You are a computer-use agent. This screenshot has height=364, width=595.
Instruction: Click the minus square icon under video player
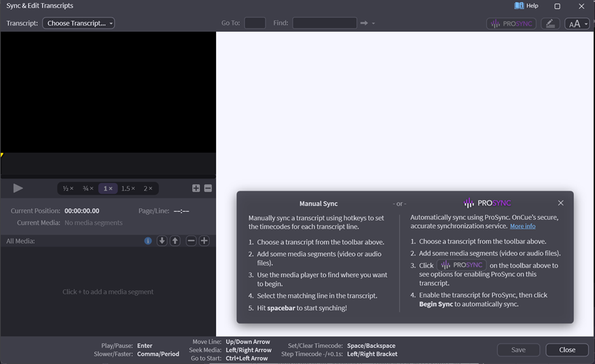click(x=208, y=188)
